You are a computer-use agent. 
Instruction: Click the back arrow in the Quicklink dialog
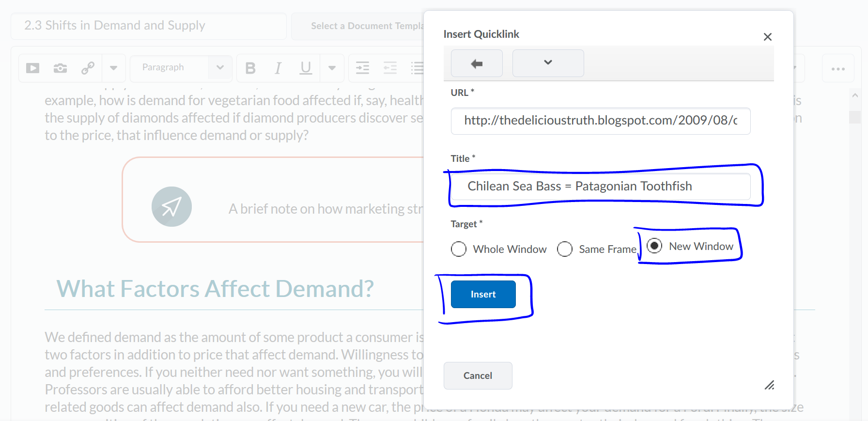pos(477,63)
